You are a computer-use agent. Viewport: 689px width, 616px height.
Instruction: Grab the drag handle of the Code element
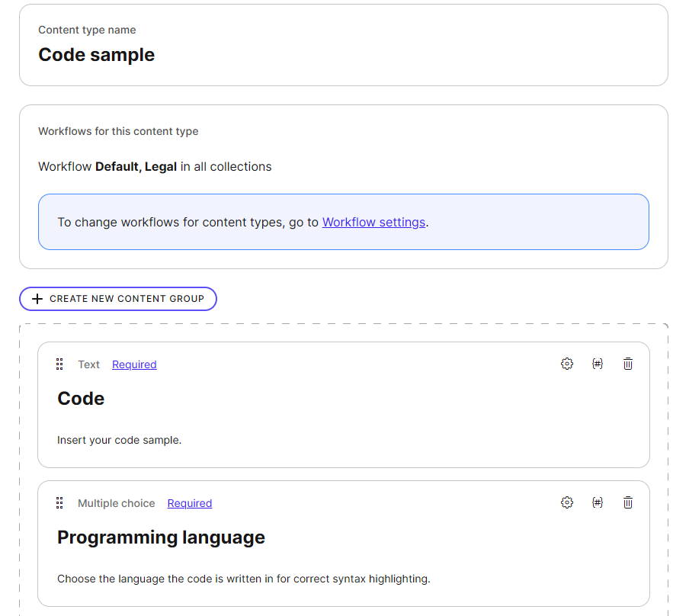tap(59, 364)
